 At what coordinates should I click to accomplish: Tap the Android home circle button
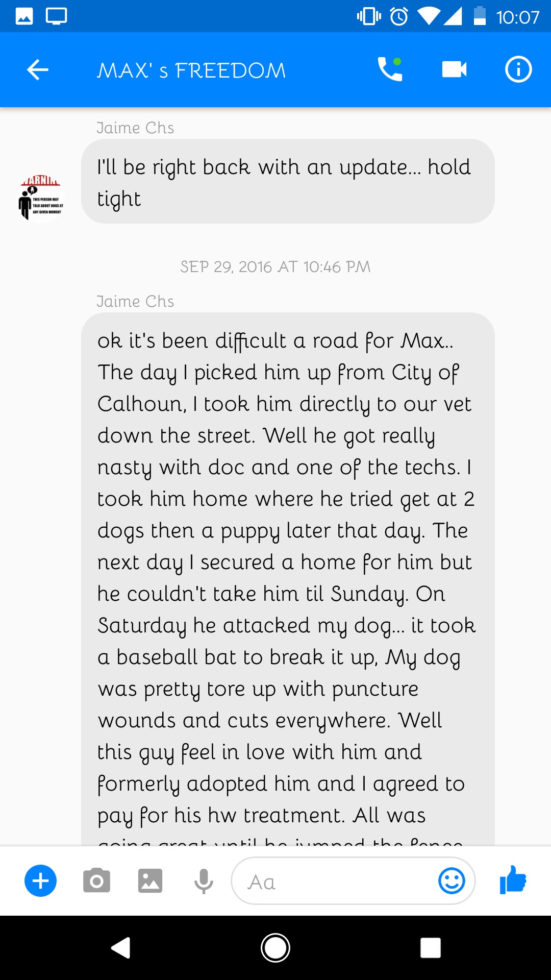click(275, 948)
